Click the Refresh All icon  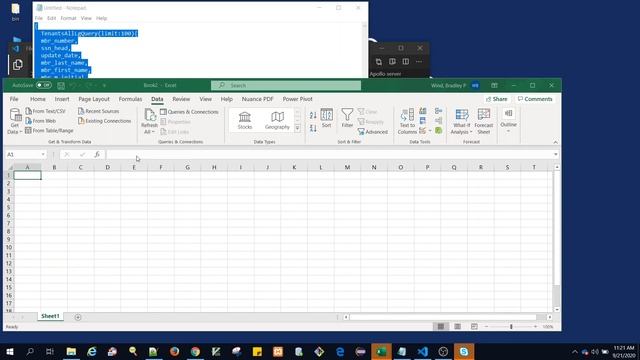pyautogui.click(x=149, y=116)
